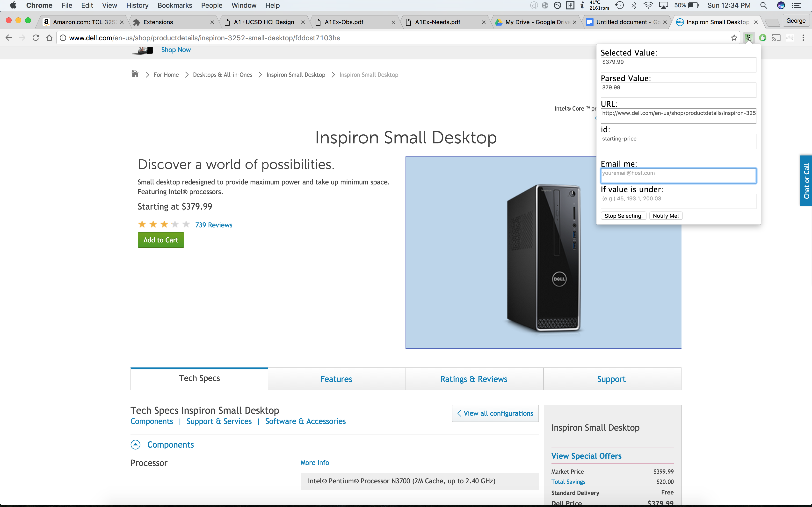Click the Notify Me! button
The width and height of the screenshot is (812, 507).
pos(665,216)
